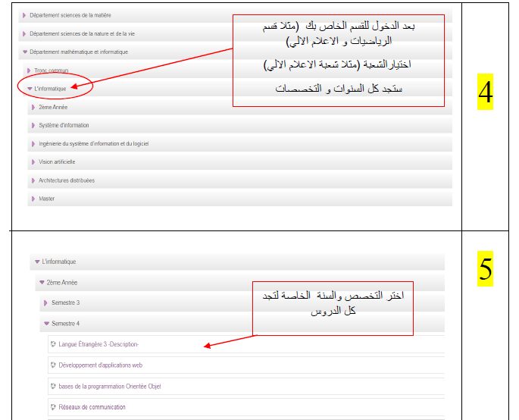Click the icon beside Développement d'applications web
Image resolution: width=519 pixels, height=420 pixels.
53,365
